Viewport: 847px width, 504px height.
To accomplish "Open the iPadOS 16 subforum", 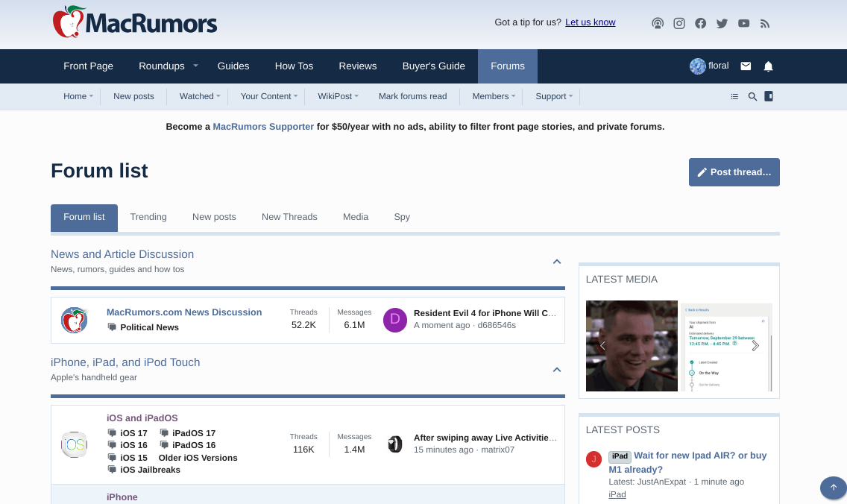I will pyautogui.click(x=193, y=445).
